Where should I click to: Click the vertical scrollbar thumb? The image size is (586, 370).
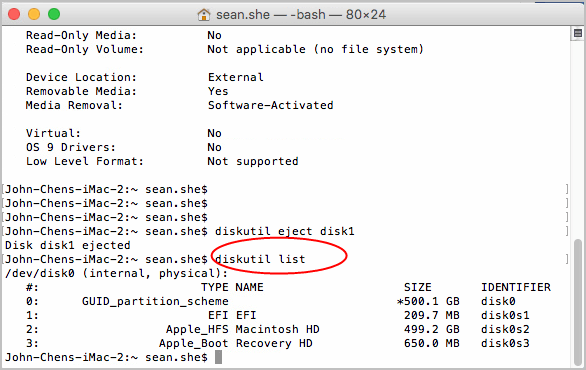pyautogui.click(x=578, y=302)
